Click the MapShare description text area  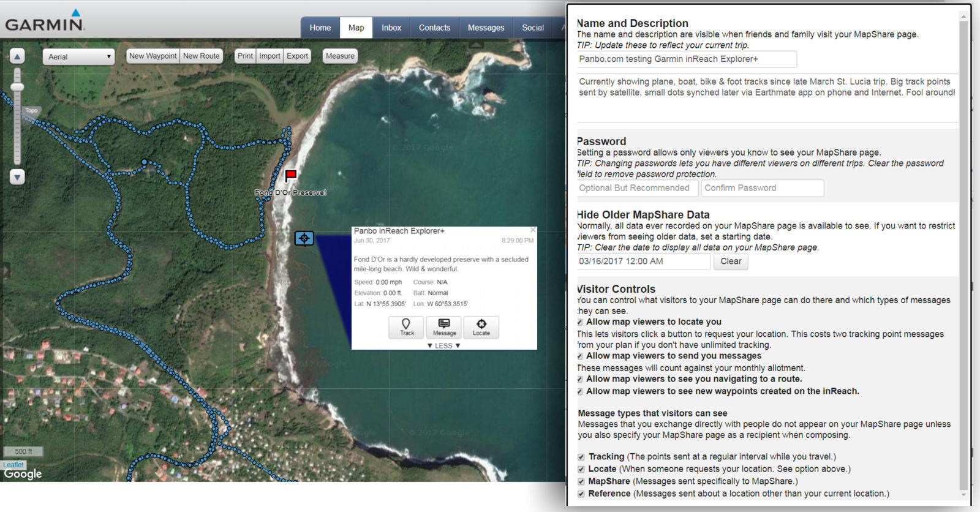pos(767,98)
